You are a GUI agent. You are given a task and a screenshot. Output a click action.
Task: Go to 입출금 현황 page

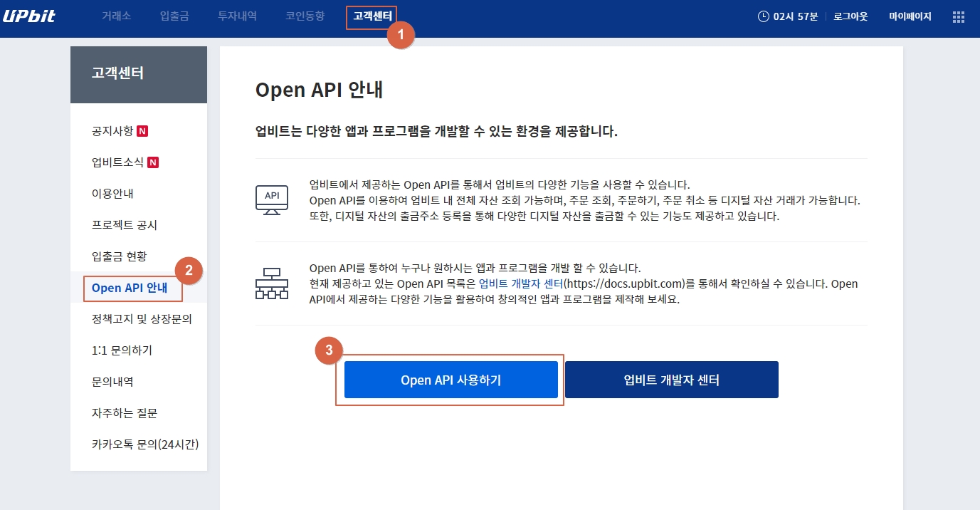tap(119, 256)
